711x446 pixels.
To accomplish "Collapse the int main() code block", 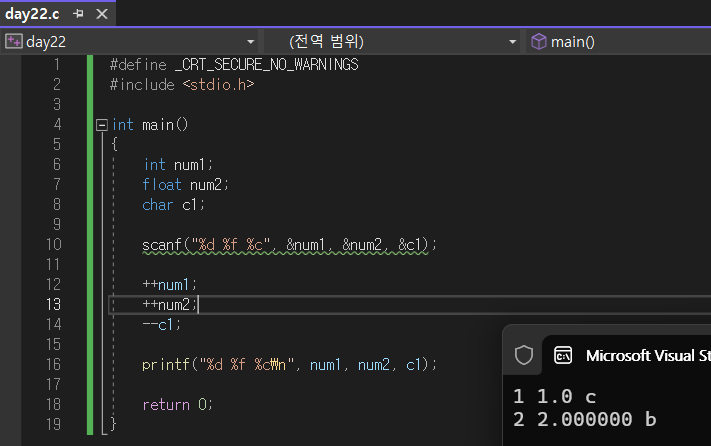I will [x=102, y=125].
